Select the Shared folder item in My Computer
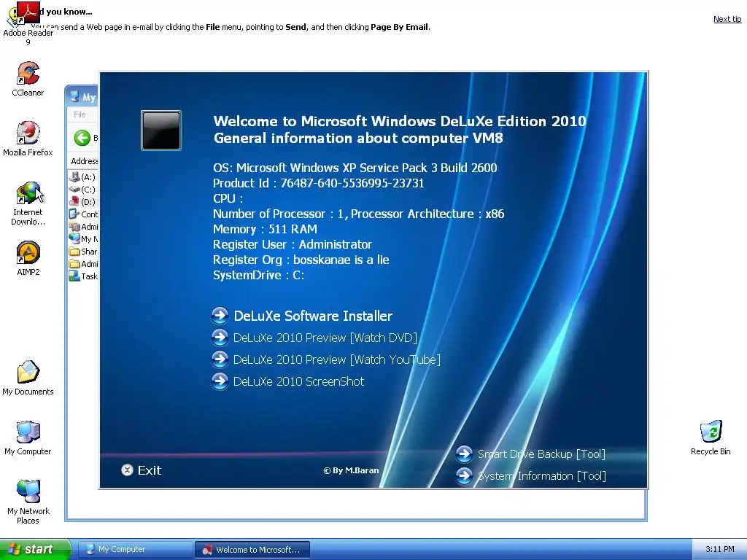This screenshot has width=747, height=560. (83, 252)
